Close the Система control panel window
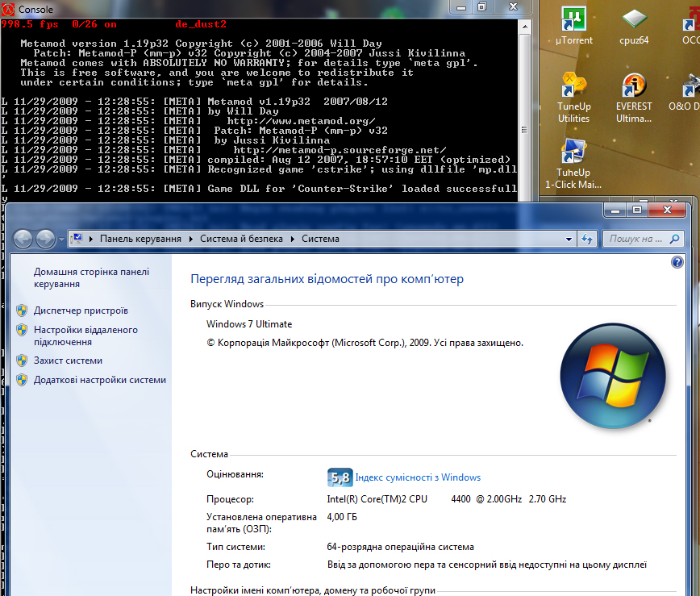 pos(667,210)
